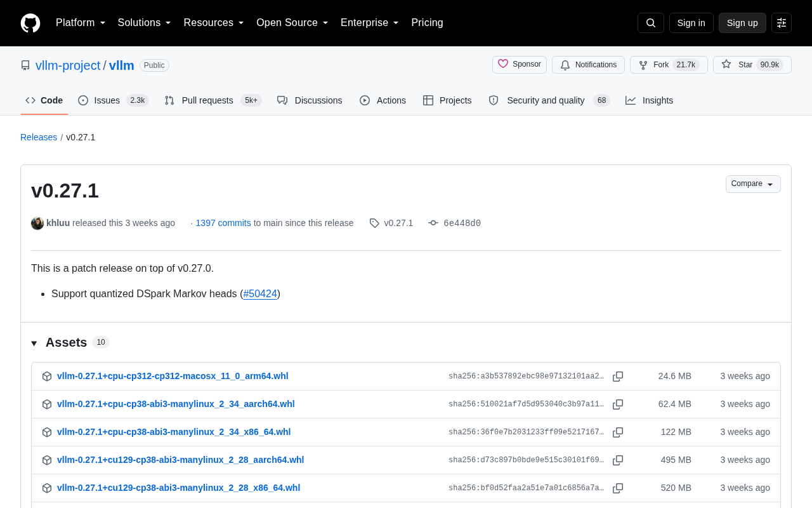Click sha256:a3b537892ebc hash text
Viewport: 812px width, 508px height.
(526, 377)
